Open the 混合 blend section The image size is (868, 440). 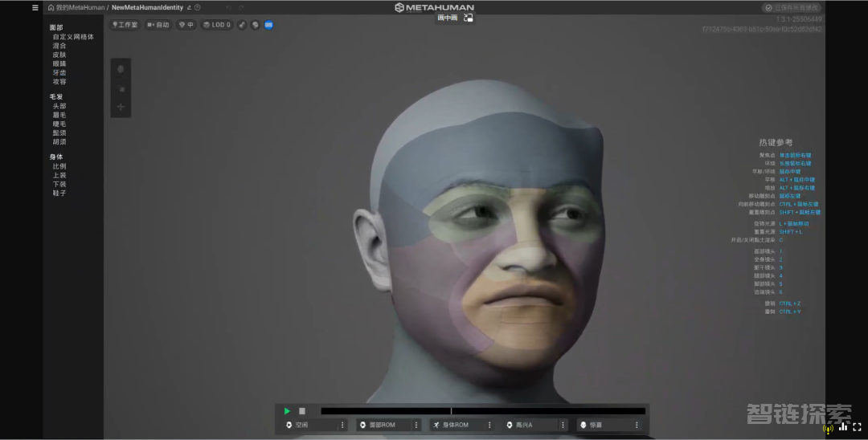[59, 46]
